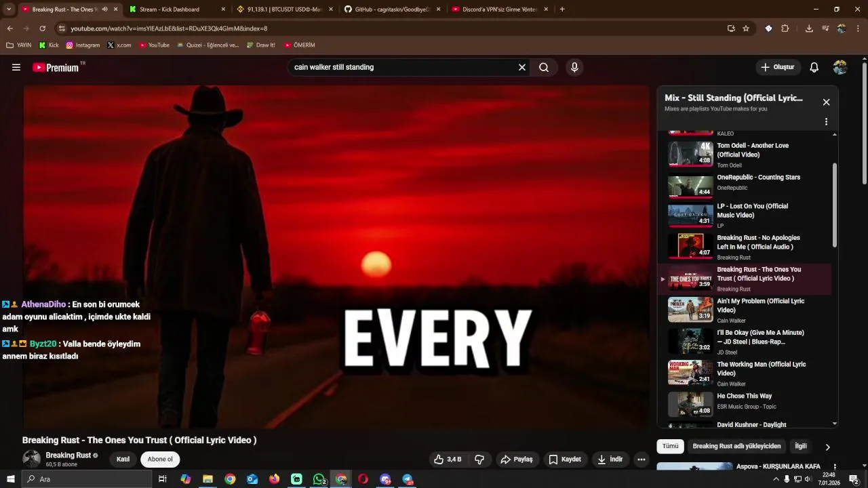This screenshot has width=868, height=488.
Task: Select the İlgili filter chip
Action: (801, 446)
